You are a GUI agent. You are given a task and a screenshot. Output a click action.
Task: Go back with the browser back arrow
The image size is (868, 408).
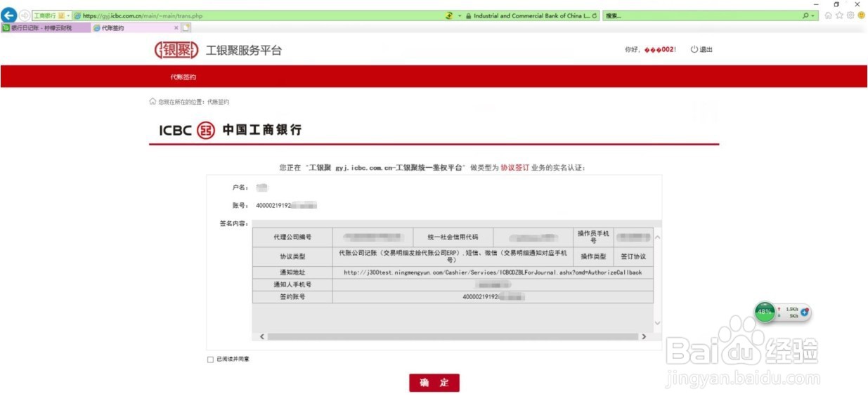tap(10, 15)
